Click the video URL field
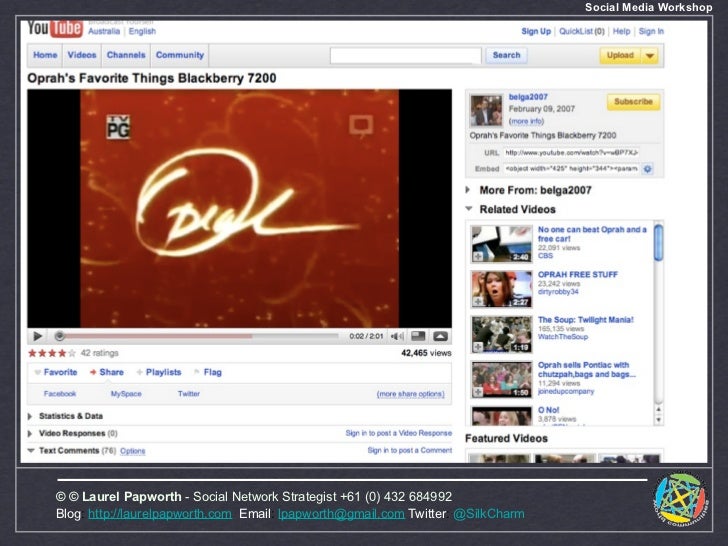Viewport: 728px width, 546px height. (572, 153)
